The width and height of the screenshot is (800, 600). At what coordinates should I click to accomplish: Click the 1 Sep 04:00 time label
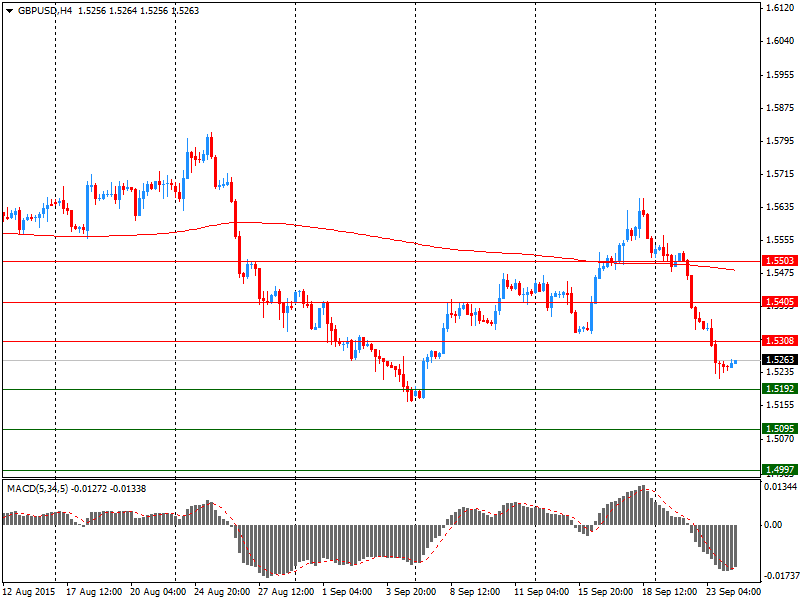click(347, 592)
